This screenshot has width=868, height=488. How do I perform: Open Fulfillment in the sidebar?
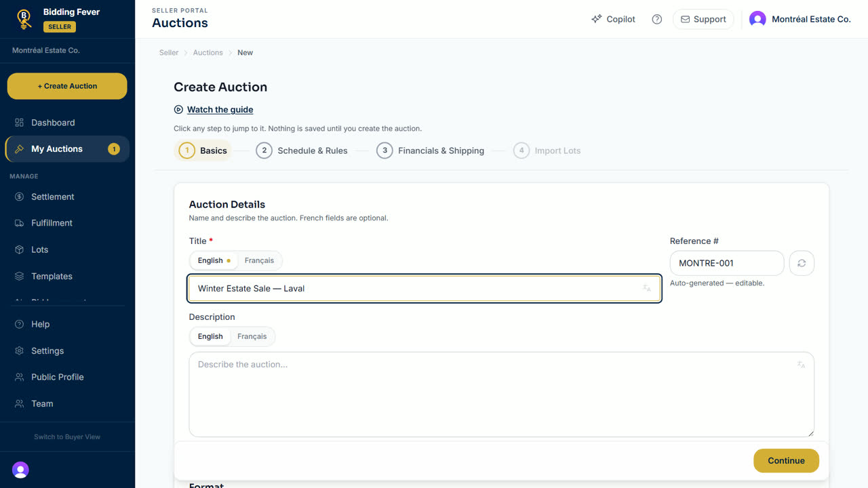[67, 223]
